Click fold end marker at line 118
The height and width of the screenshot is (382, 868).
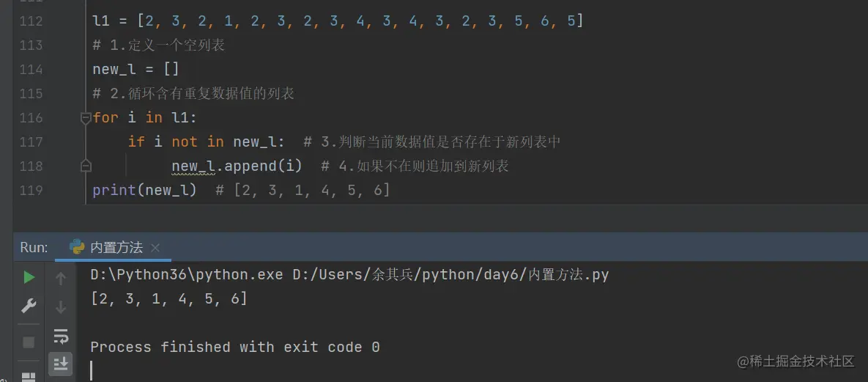86,166
